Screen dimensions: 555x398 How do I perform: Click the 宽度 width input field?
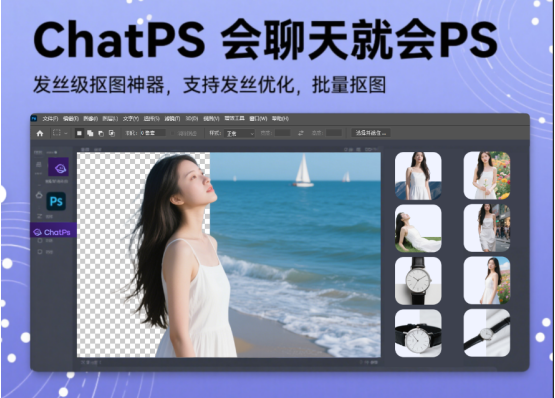tap(282, 133)
